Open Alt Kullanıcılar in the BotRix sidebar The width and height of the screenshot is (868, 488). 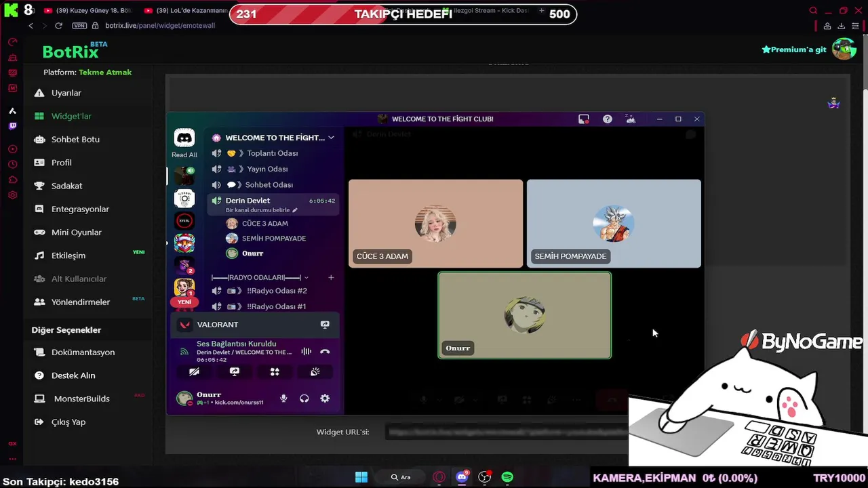[x=79, y=279]
